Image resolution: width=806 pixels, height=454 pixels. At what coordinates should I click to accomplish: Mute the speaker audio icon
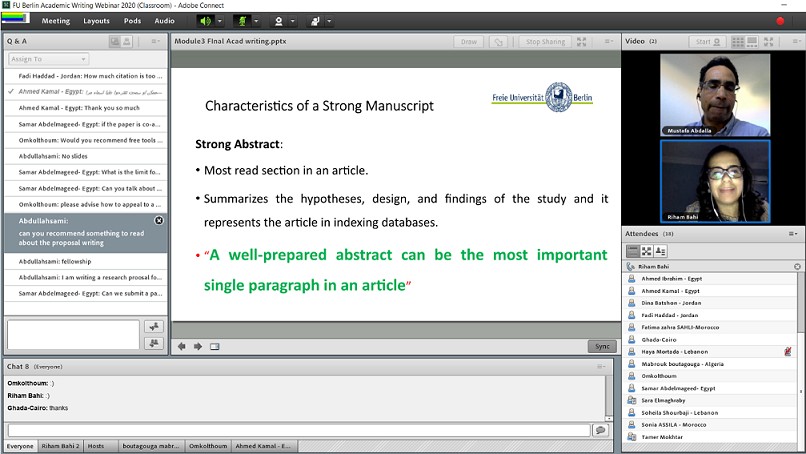point(206,20)
